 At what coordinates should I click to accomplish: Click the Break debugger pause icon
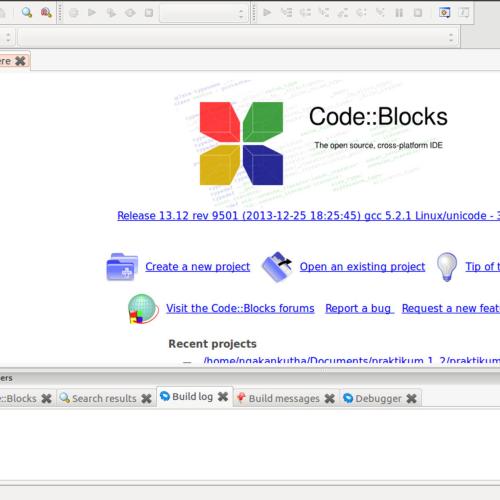399,13
